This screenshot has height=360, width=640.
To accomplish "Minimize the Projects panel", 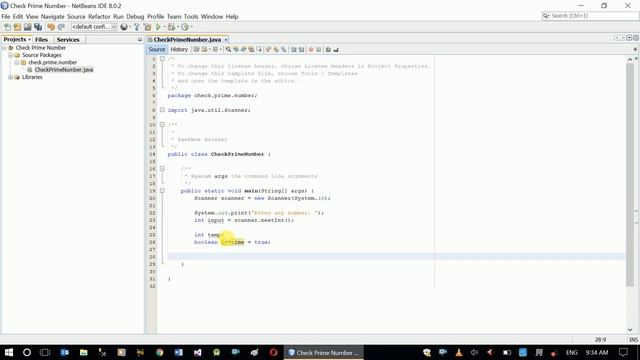I will [140, 40].
